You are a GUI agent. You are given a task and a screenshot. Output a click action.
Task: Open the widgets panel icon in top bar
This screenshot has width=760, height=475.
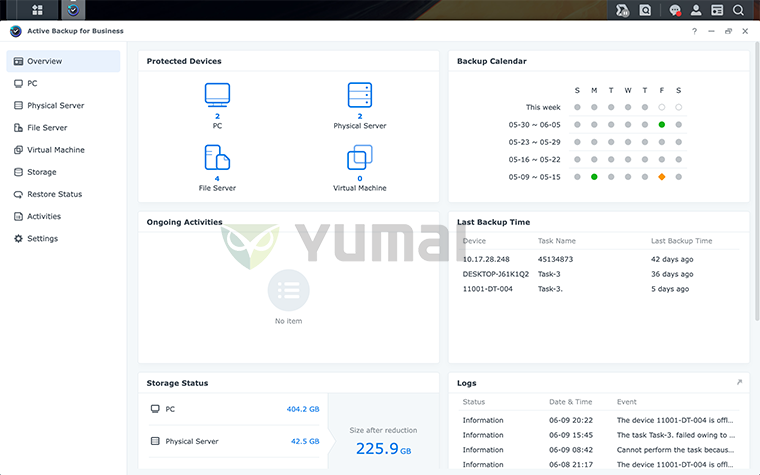click(x=717, y=10)
